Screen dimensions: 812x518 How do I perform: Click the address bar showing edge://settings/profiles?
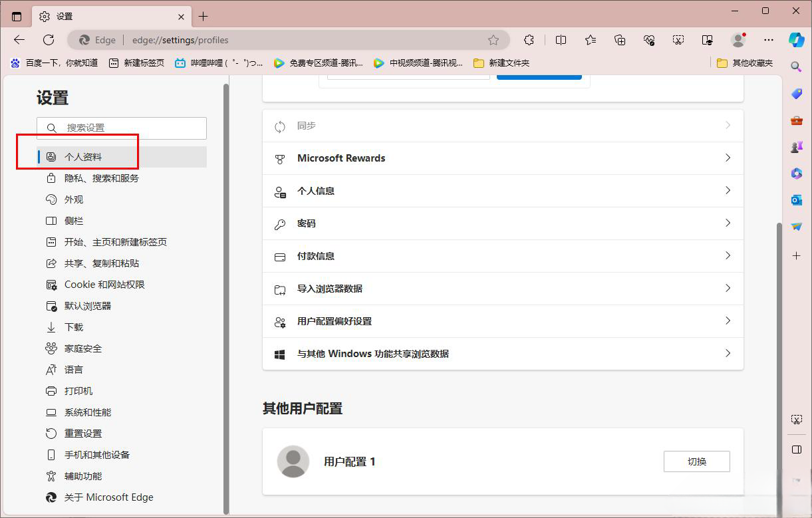coord(289,40)
